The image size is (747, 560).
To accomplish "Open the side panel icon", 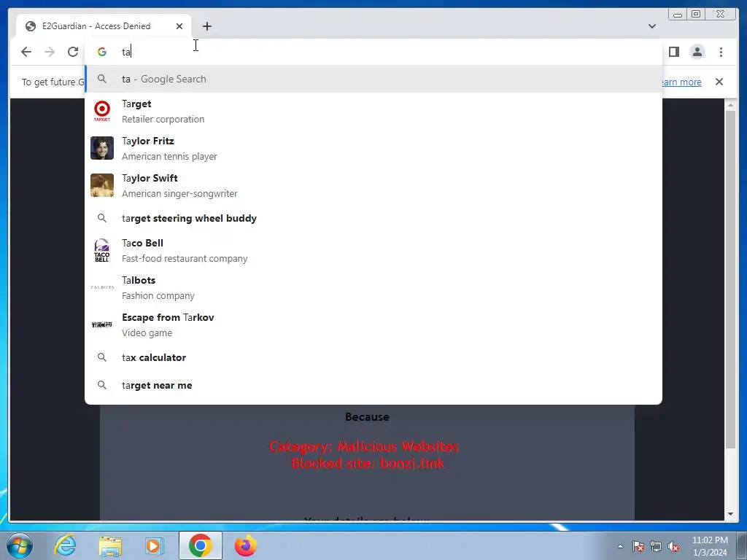I will (x=673, y=52).
